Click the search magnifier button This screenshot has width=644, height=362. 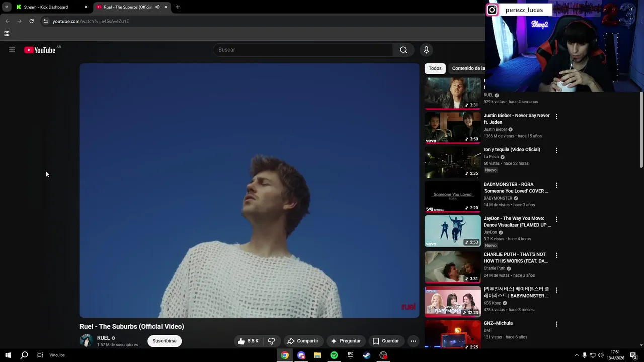(x=404, y=50)
